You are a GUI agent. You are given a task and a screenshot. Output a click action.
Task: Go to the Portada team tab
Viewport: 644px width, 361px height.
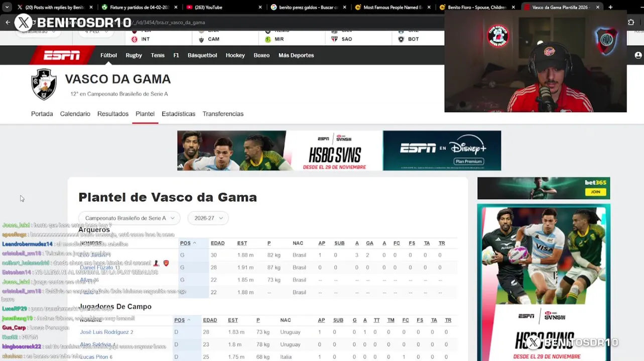tap(42, 114)
